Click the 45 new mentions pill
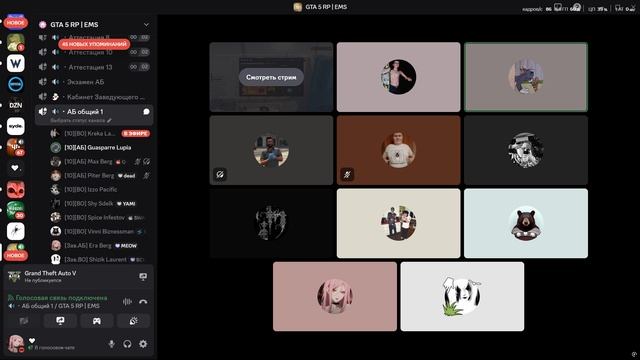 coord(94,44)
